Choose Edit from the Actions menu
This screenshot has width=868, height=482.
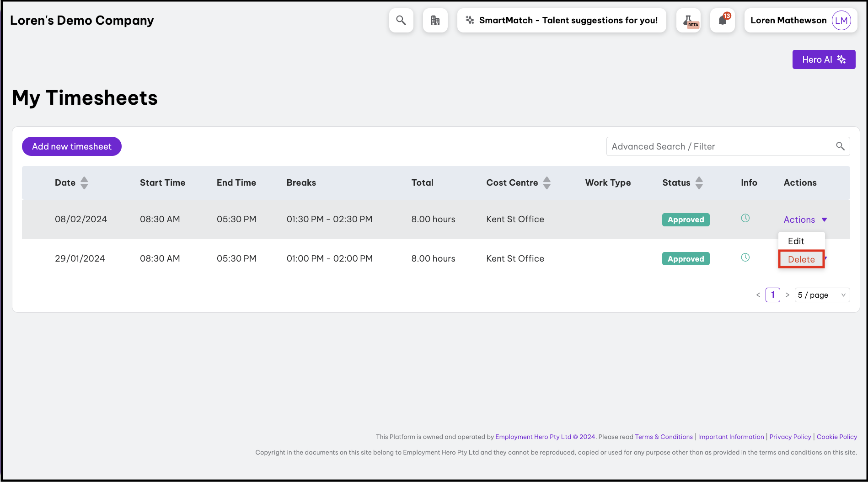796,241
